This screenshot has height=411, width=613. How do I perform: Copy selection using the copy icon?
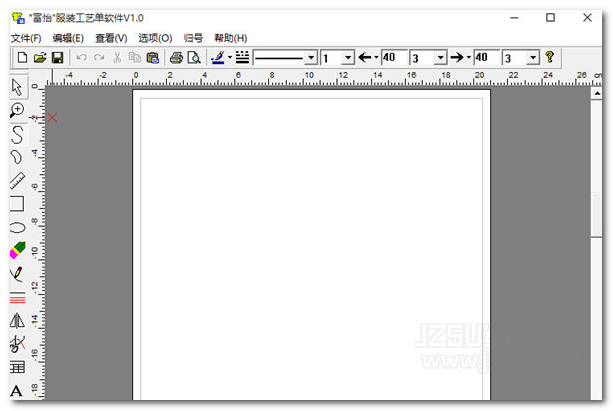tap(135, 58)
